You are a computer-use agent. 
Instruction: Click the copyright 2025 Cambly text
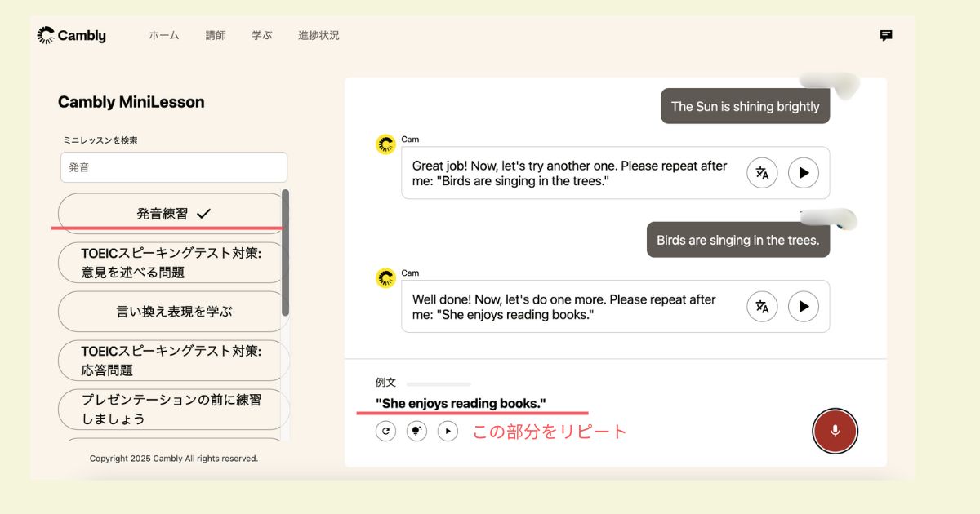click(x=174, y=459)
